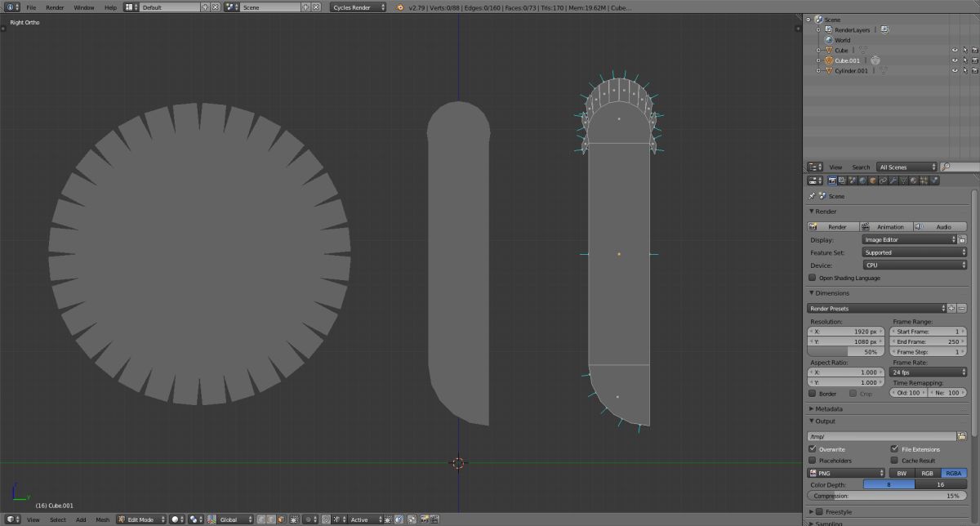The height and width of the screenshot is (526, 980).
Task: Open the Render menu in top bar
Action: 55,7
